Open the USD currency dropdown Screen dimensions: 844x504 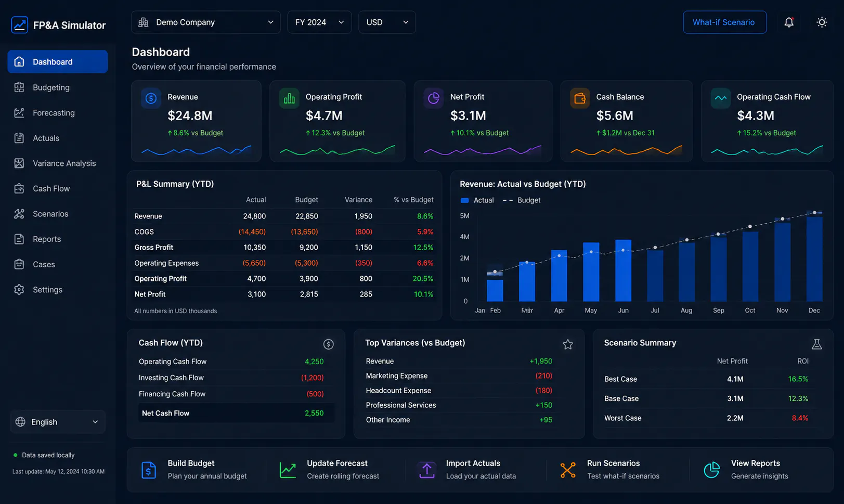(x=387, y=22)
